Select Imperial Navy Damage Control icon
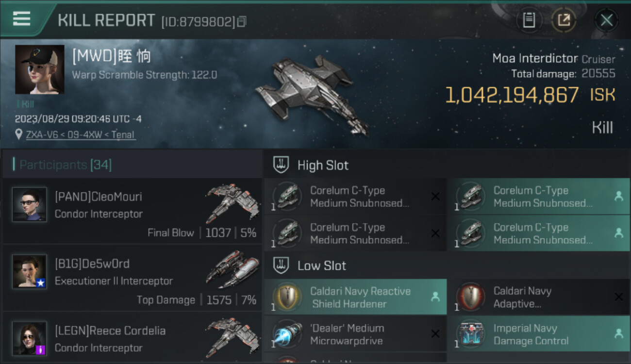631x364 pixels. pyautogui.click(x=470, y=334)
